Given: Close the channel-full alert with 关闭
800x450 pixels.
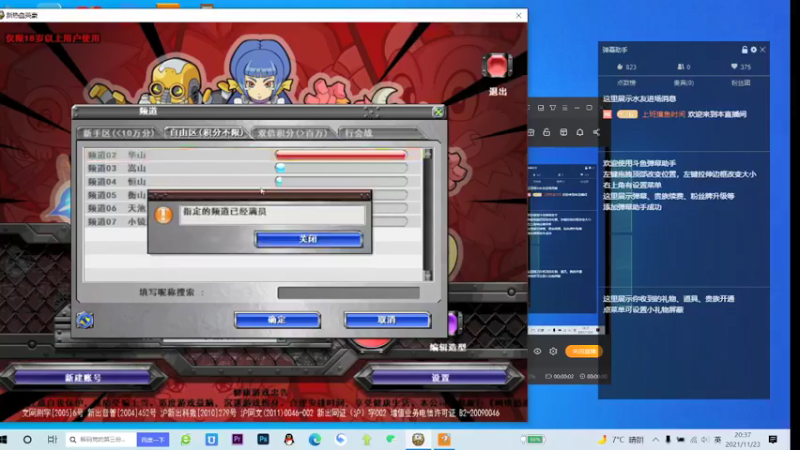Looking at the screenshot, I should (x=309, y=239).
